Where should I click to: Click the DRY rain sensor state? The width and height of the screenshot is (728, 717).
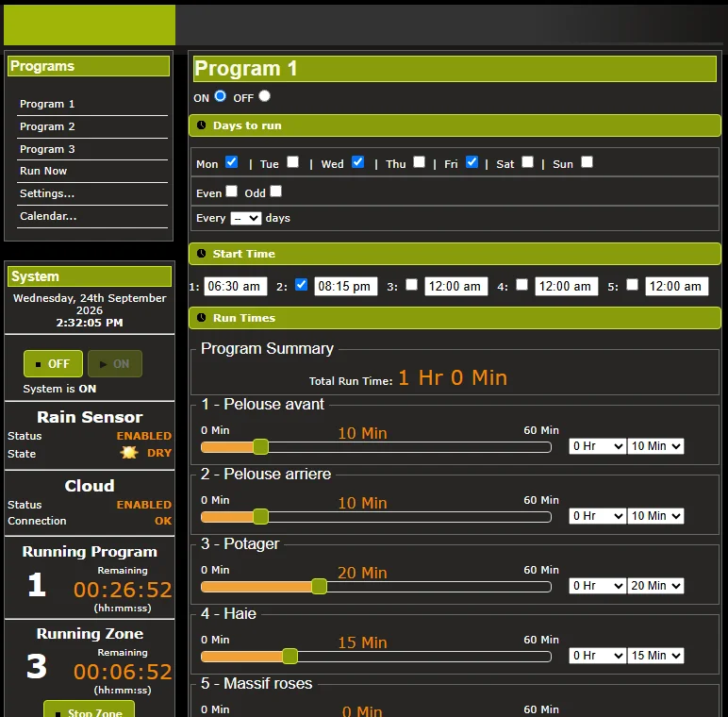coord(159,453)
